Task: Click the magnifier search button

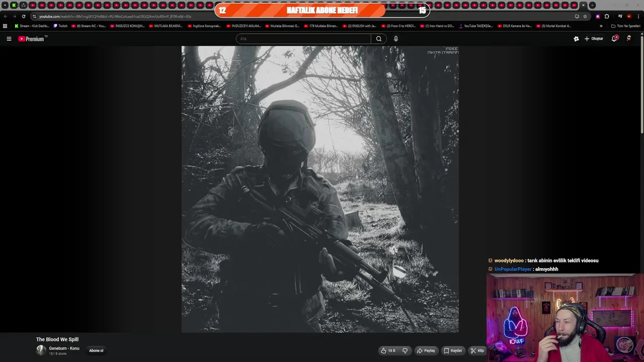Action: coord(379,39)
